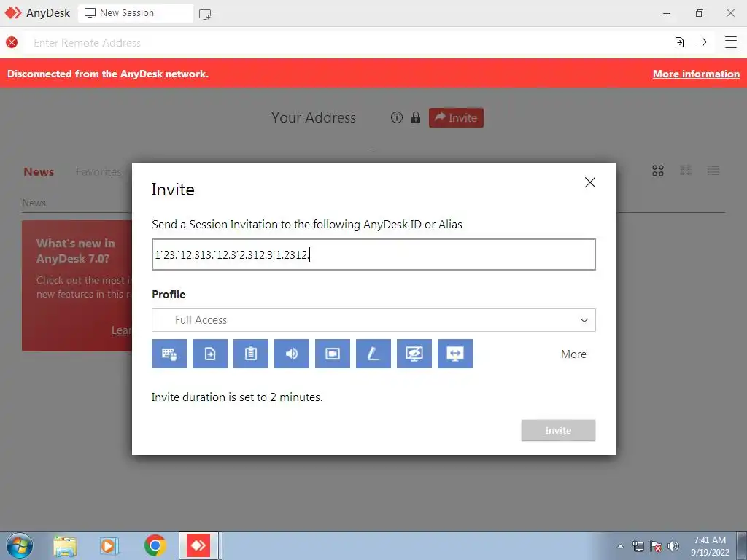747x560 pixels.
Task: Open the file transfer browse icon in address bar
Action: [679, 42]
